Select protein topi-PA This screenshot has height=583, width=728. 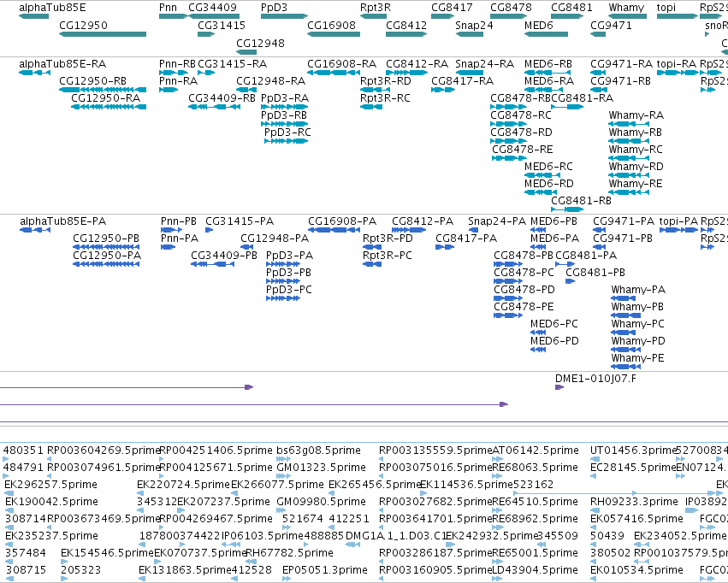click(x=678, y=221)
